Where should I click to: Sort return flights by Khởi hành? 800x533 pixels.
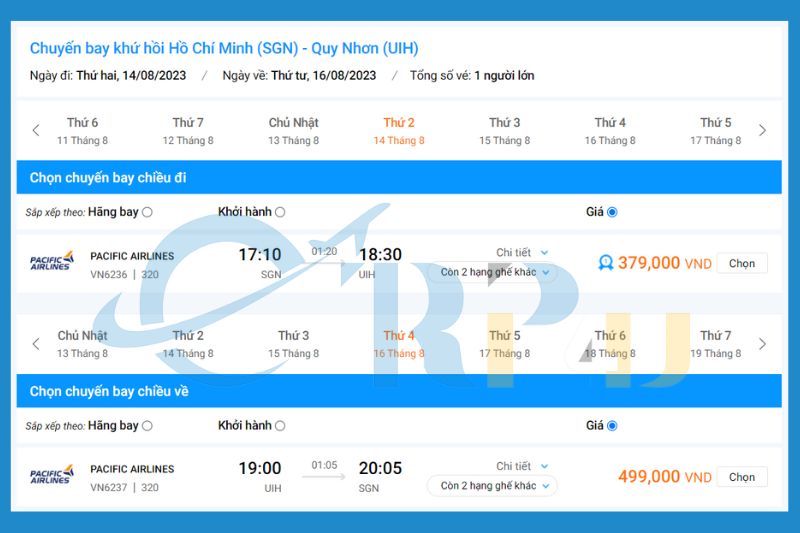280,426
